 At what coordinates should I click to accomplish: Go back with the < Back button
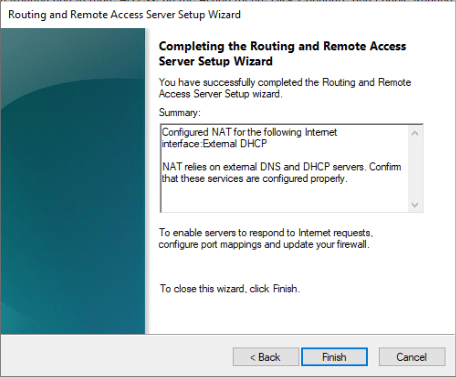tap(266, 357)
